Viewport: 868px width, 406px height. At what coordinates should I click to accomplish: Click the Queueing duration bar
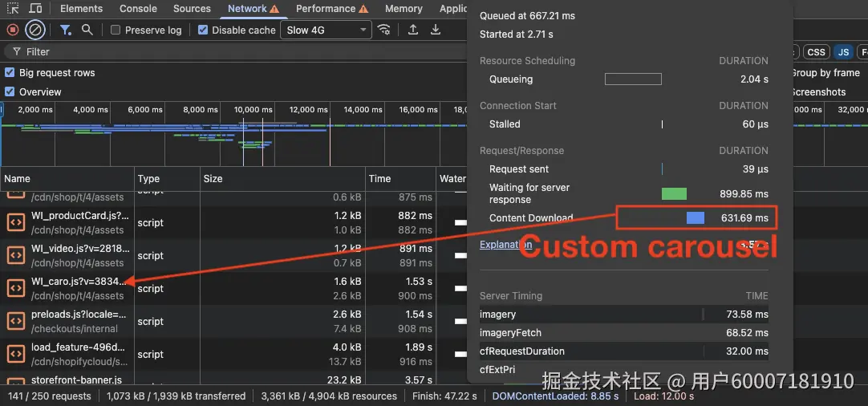coord(633,79)
